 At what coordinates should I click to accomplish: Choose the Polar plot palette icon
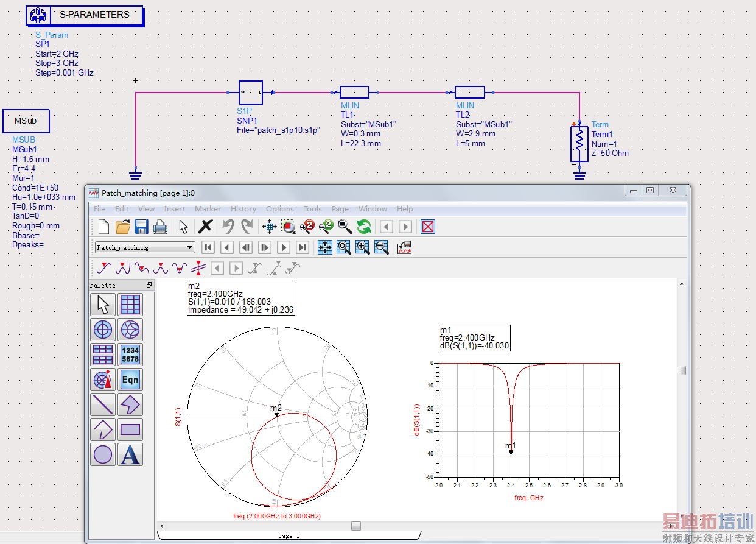pos(103,330)
